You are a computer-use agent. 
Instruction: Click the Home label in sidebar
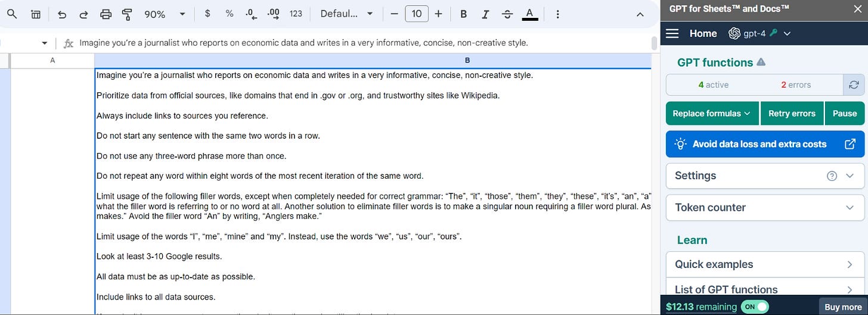tap(703, 33)
